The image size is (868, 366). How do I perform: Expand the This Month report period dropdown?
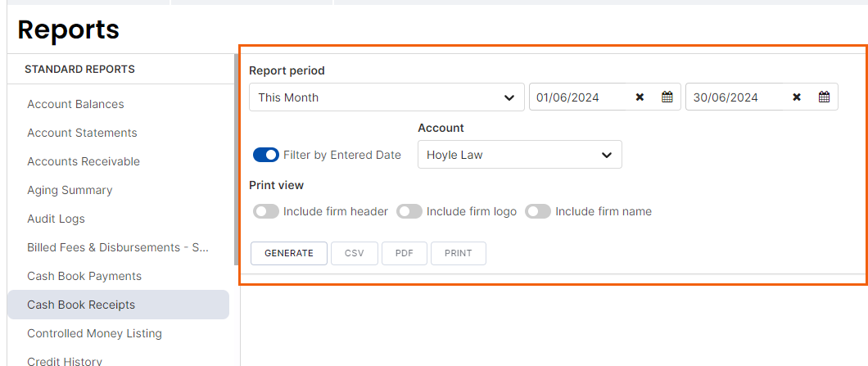pyautogui.click(x=387, y=97)
